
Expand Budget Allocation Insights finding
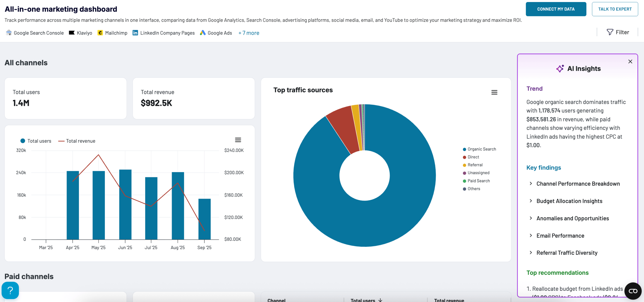click(x=569, y=201)
